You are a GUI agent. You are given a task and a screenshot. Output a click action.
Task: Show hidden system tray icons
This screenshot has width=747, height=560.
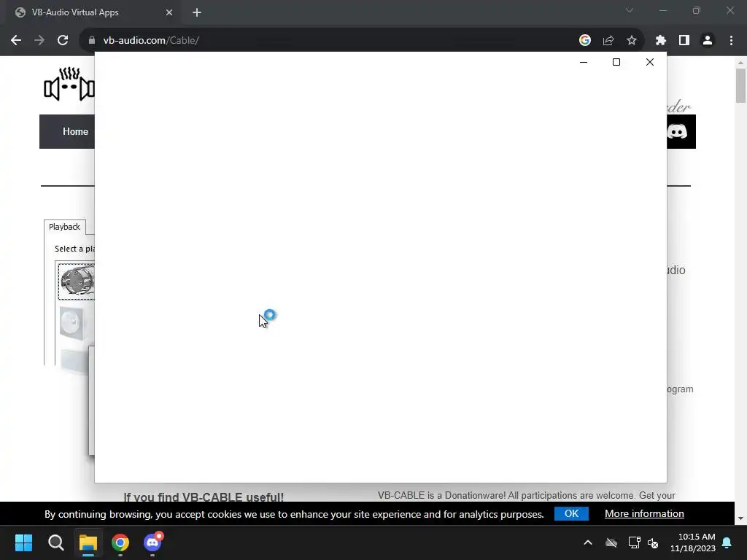pyautogui.click(x=588, y=542)
